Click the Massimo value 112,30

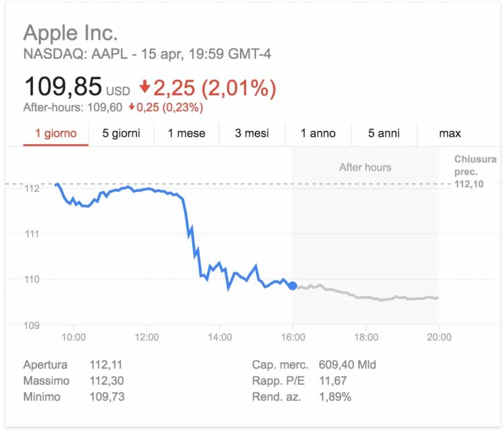coord(106,381)
